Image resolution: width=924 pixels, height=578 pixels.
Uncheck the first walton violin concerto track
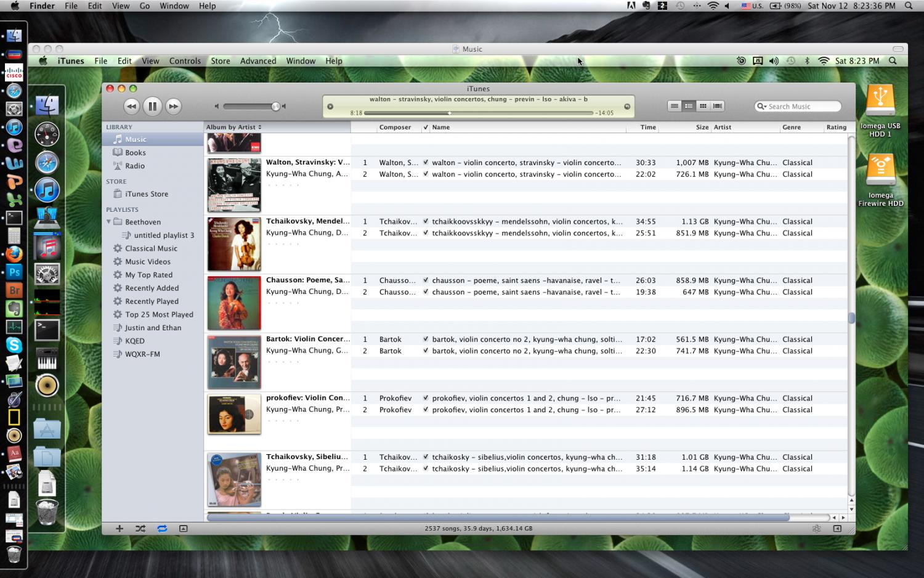(x=426, y=163)
